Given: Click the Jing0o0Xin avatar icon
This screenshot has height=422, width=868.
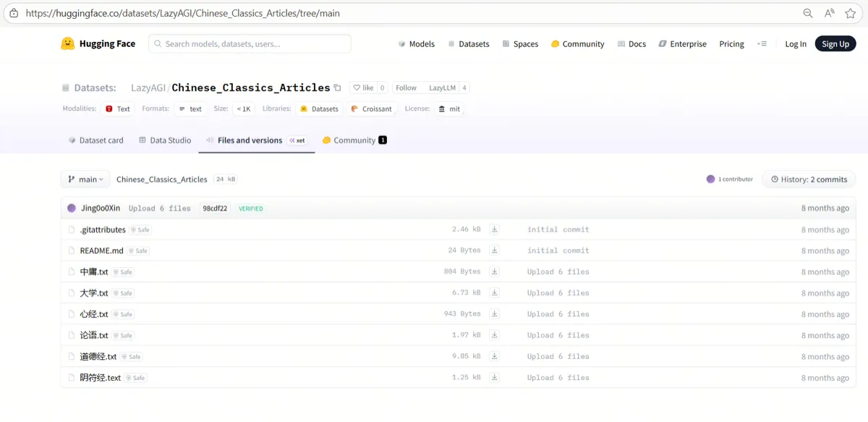Looking at the screenshot, I should pyautogui.click(x=72, y=208).
